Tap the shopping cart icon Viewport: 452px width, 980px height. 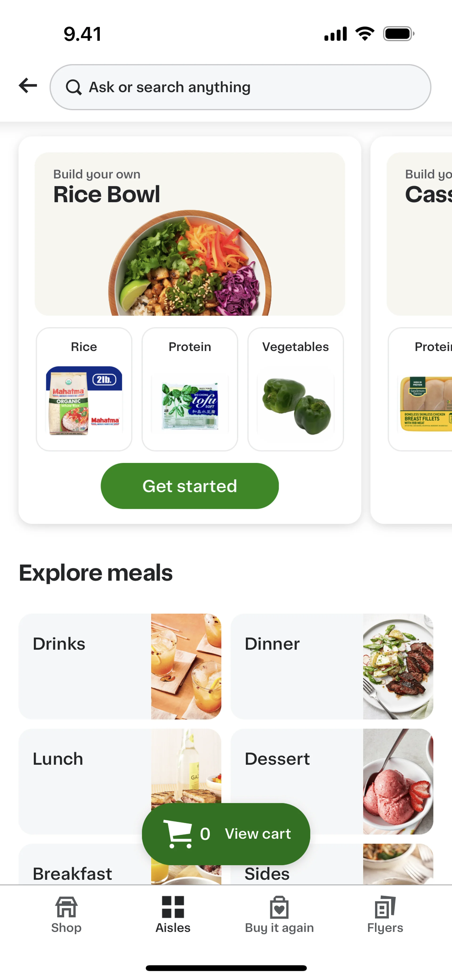(x=178, y=834)
